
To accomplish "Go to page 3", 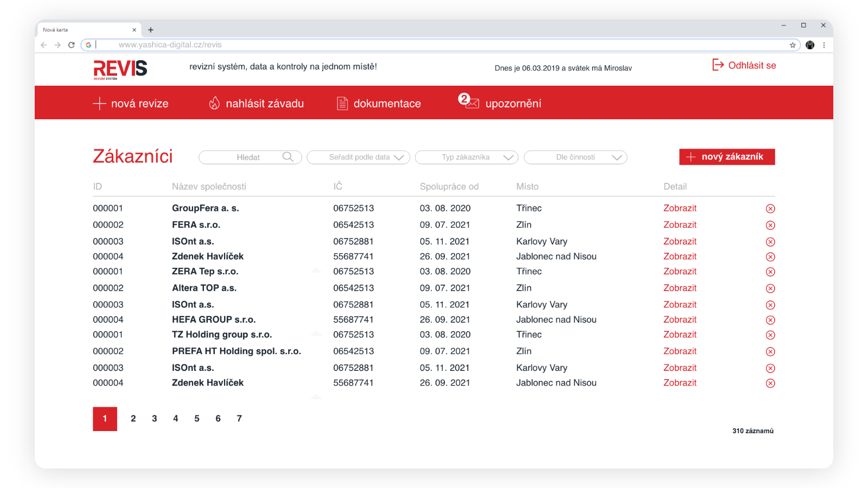I will [x=155, y=419].
